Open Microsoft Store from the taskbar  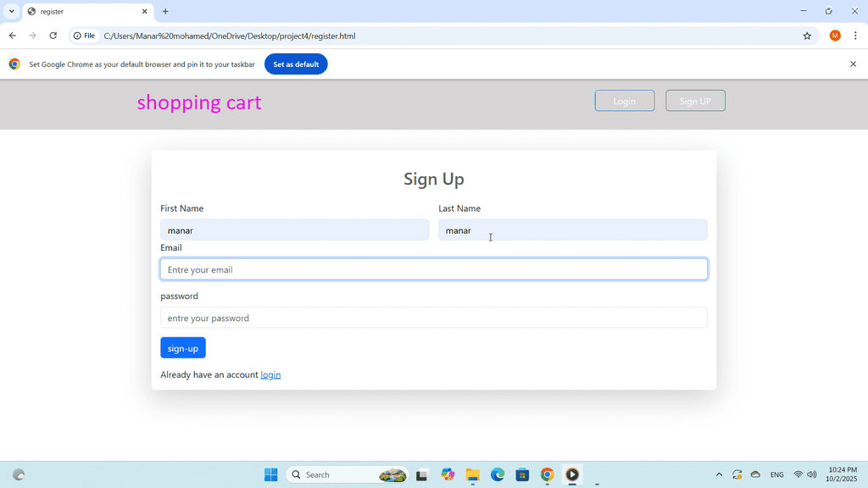coord(522,474)
